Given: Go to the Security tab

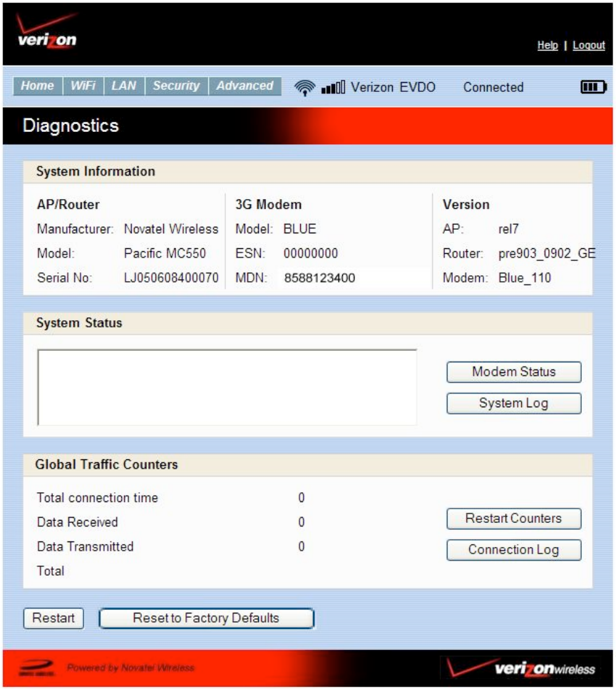Looking at the screenshot, I should click(176, 86).
